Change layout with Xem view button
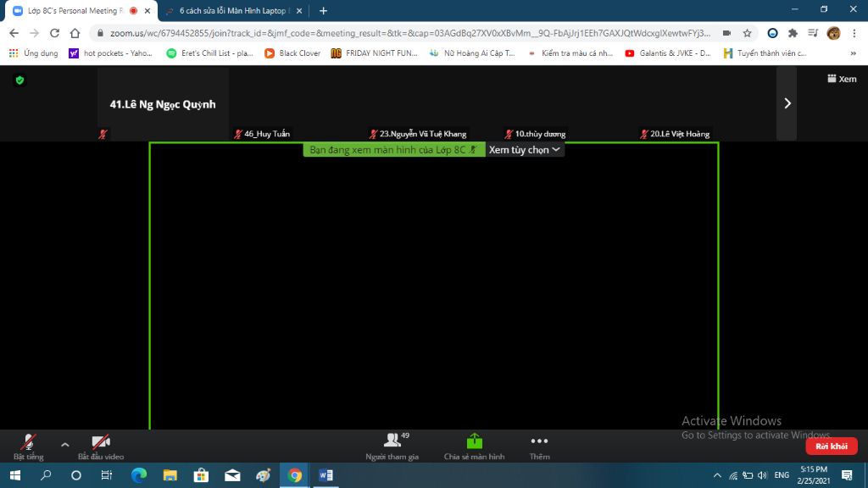The image size is (868, 488). tap(842, 79)
